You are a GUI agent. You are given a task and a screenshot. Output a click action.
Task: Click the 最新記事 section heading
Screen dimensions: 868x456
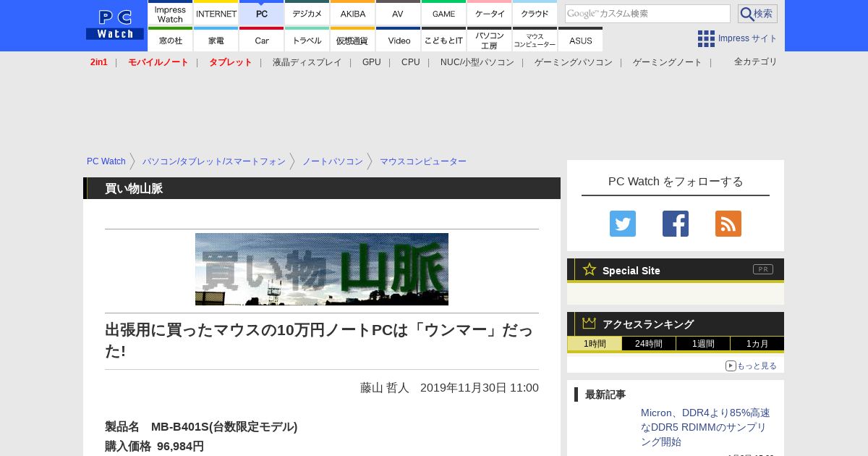pyautogui.click(x=605, y=394)
